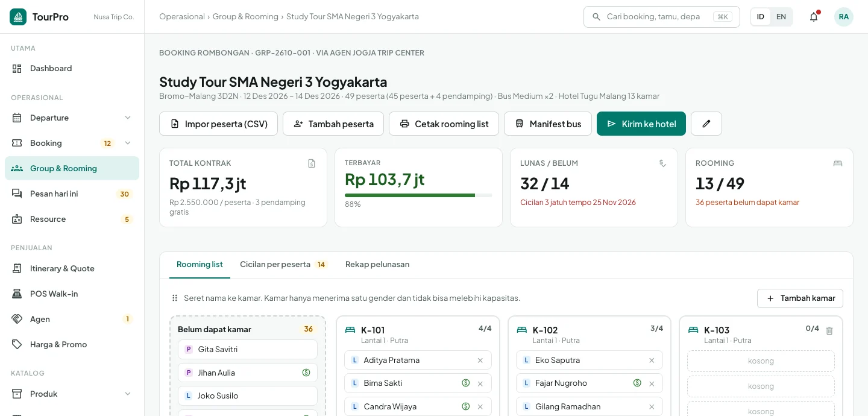Remove Gilang Ramadhan from room K-102
The width and height of the screenshot is (868, 416).
pyautogui.click(x=652, y=406)
